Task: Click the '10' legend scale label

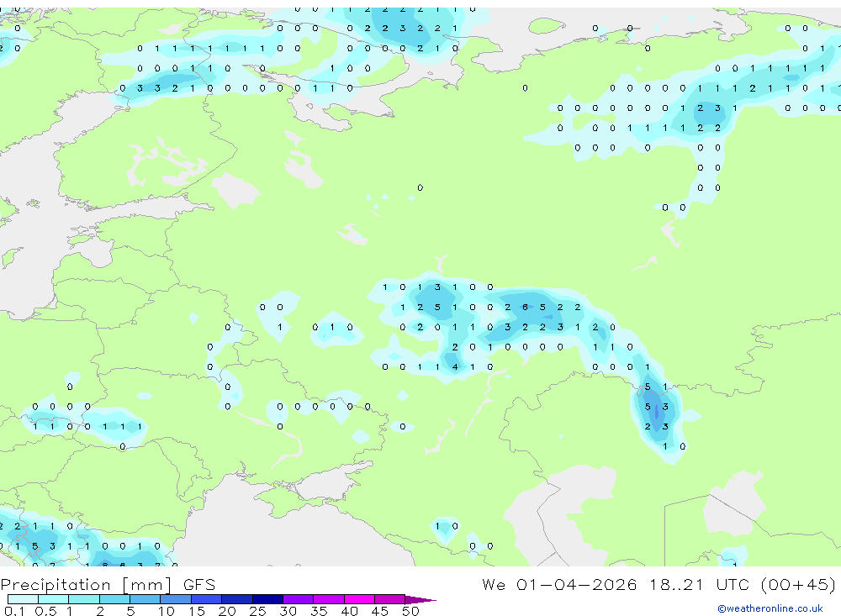Action: 167,611
